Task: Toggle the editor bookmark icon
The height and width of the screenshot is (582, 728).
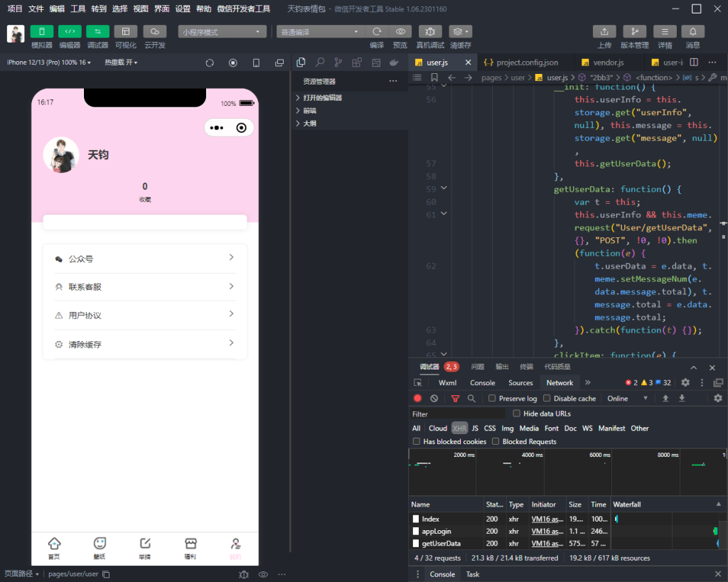Action: (x=434, y=77)
